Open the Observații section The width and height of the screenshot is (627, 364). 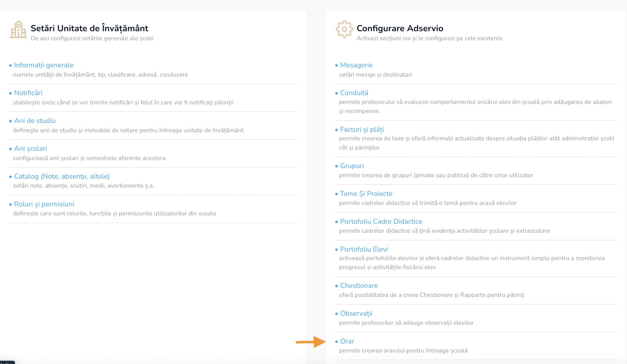[356, 314]
